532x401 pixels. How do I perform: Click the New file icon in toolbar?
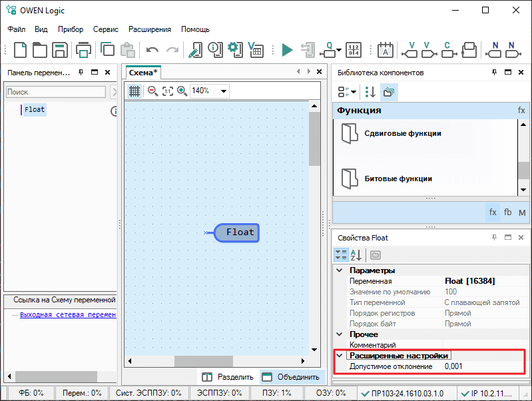pos(21,50)
